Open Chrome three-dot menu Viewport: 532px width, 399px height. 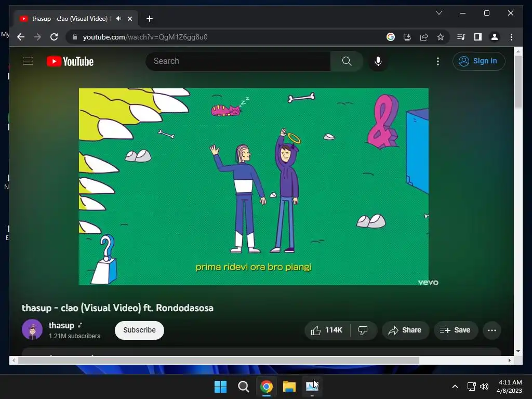(x=511, y=37)
